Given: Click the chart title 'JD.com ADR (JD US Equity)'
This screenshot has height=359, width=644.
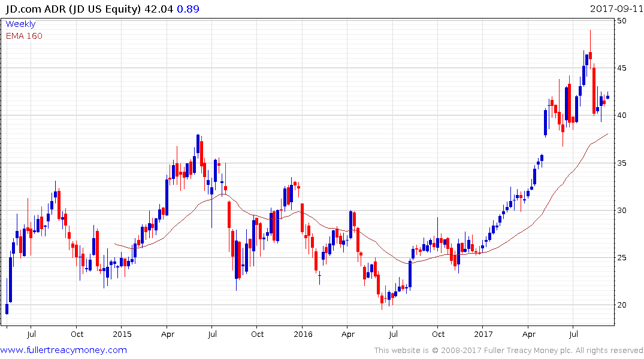Looking at the screenshot, I should (x=73, y=9).
